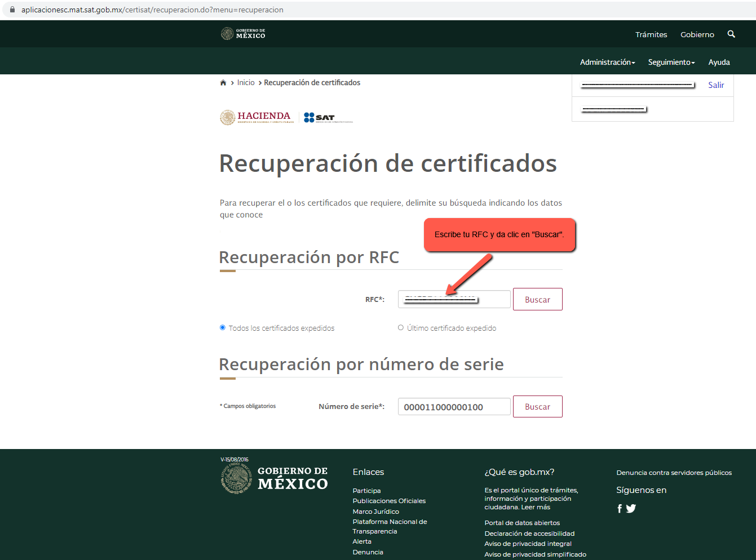This screenshot has width=756, height=560.
Task: Open the Ayuda menu item
Action: click(719, 62)
